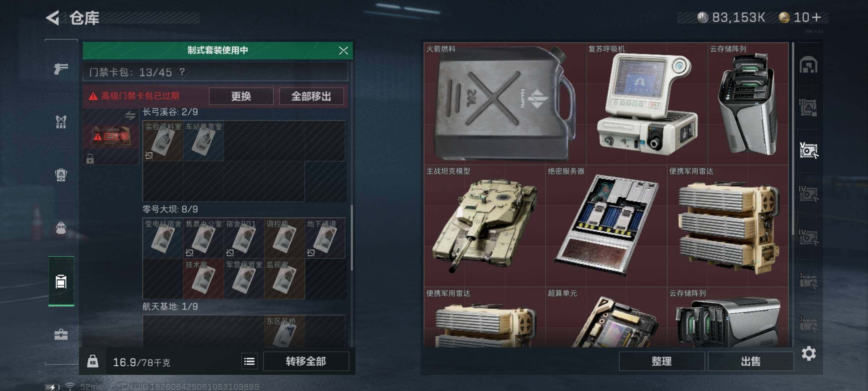Open the weapons category pistol icon
The image size is (868, 391).
point(61,68)
